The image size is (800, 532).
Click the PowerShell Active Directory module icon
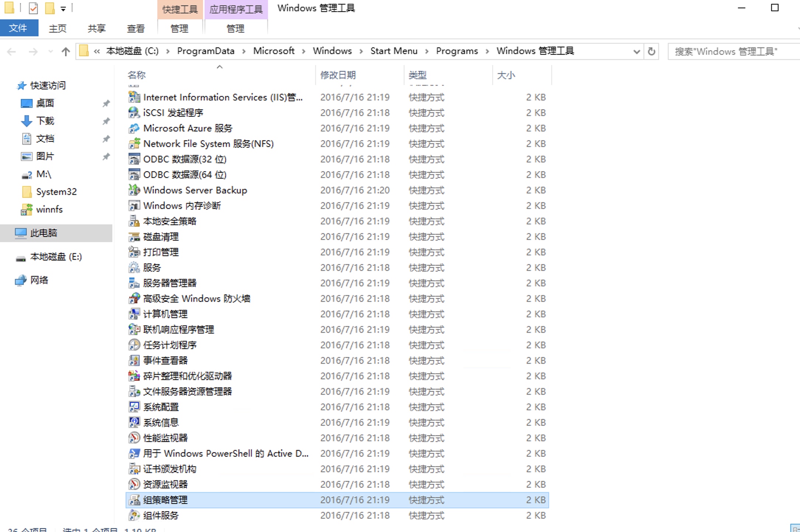click(134, 453)
